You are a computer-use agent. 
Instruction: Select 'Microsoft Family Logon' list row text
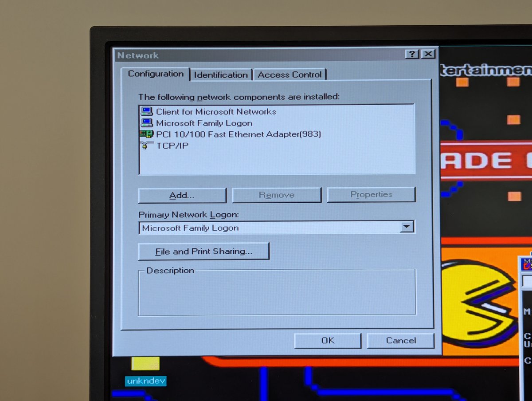(204, 123)
